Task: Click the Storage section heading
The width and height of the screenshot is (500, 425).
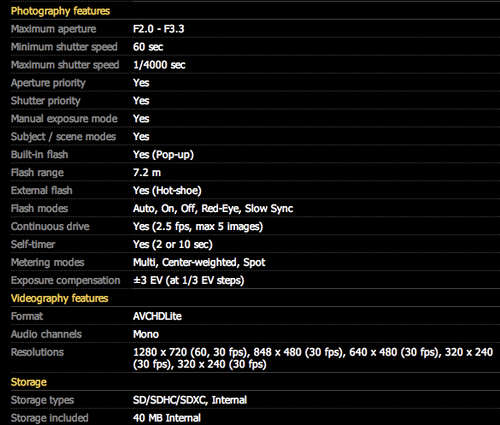Action: 29,382
